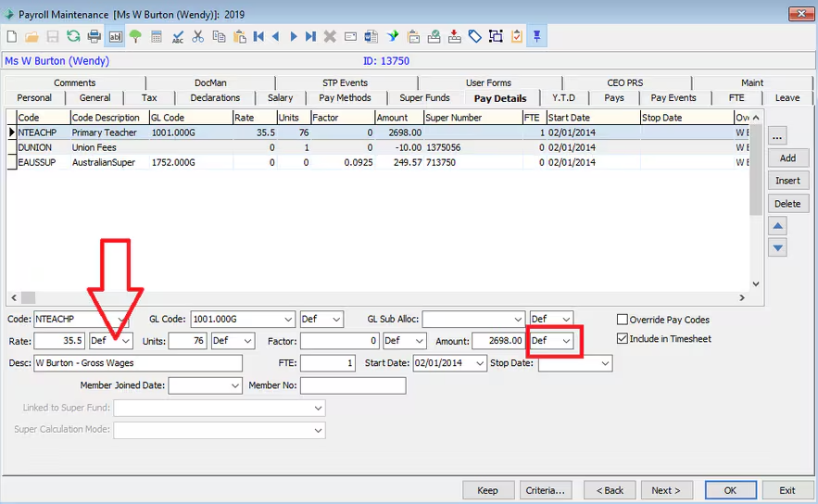The width and height of the screenshot is (818, 504).
Task: Refresh data with green arrows icon
Action: (x=73, y=36)
